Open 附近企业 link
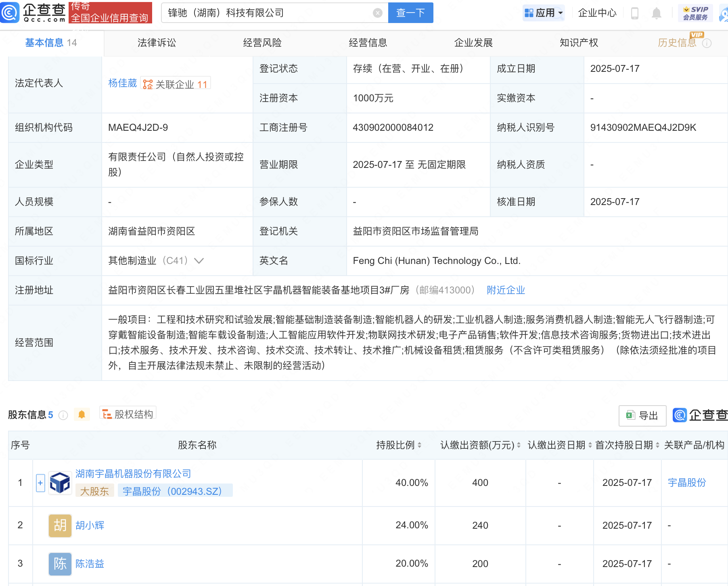Image resolution: width=728 pixels, height=586 pixels. (x=506, y=290)
